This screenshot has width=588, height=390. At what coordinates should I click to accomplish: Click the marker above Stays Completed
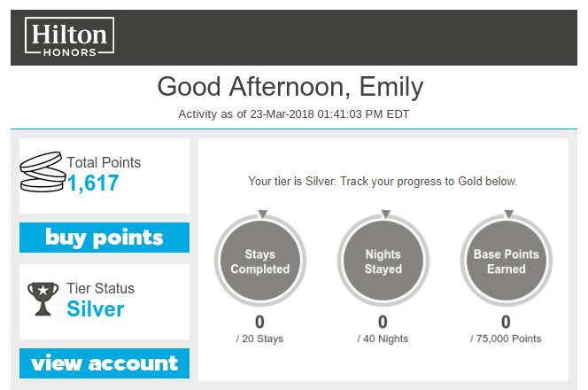pos(260,214)
